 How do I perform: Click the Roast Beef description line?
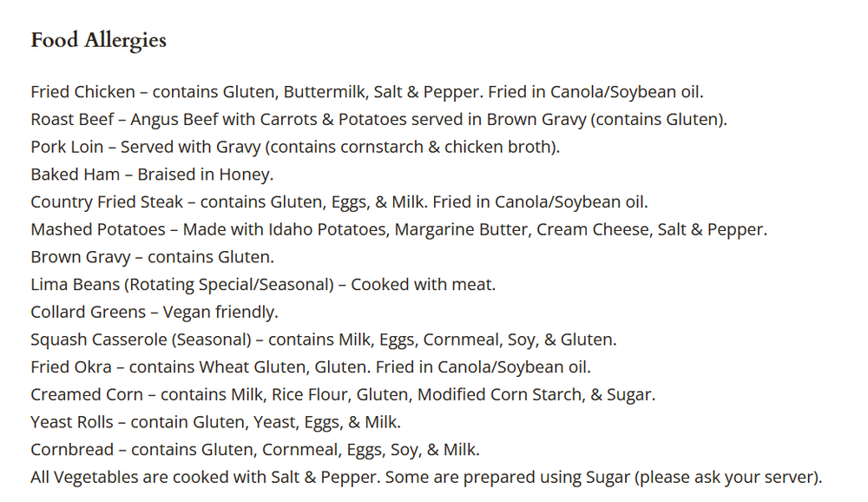[x=378, y=120]
